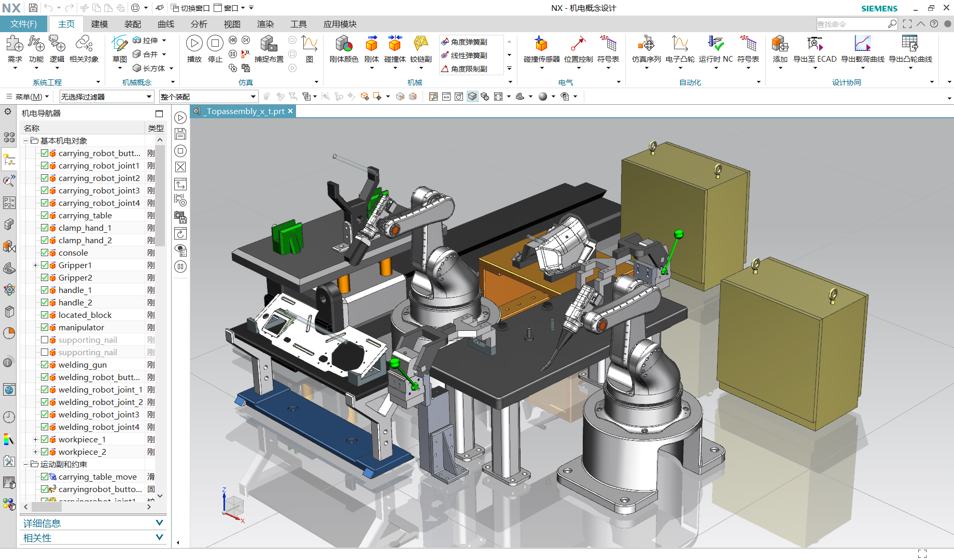This screenshot has width=954, height=560.
Task: Switch to the 装配 ribbon tab
Action: coord(133,24)
